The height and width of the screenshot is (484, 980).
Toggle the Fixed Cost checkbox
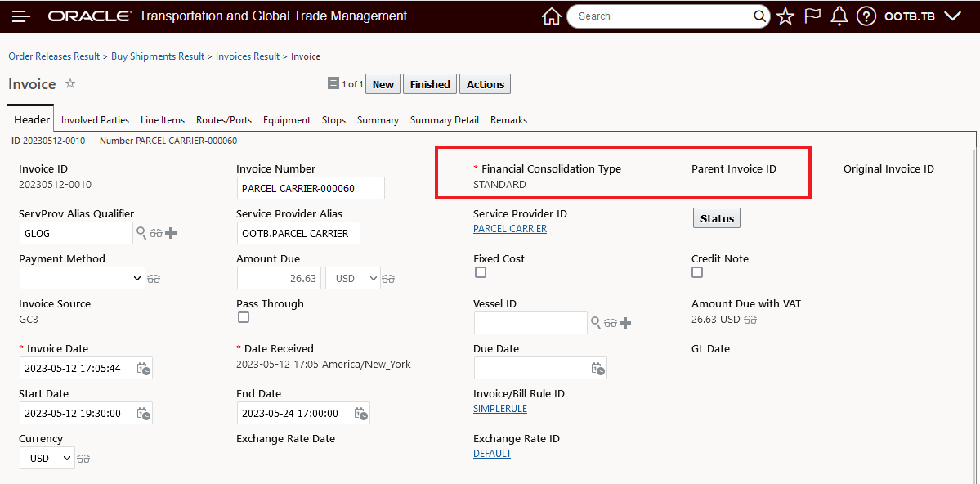point(481,272)
